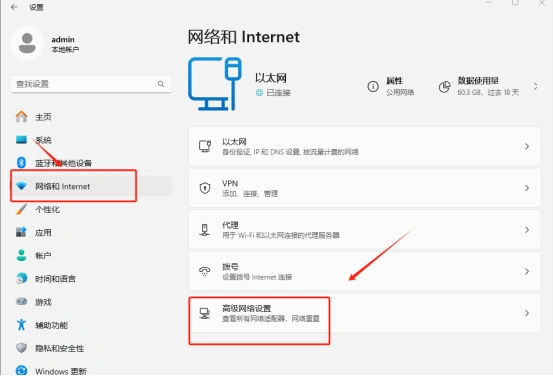Viewport: 553px width, 376px height.
Task: Click the accessibility figure icon for 辅助功能
Action: pos(22,325)
